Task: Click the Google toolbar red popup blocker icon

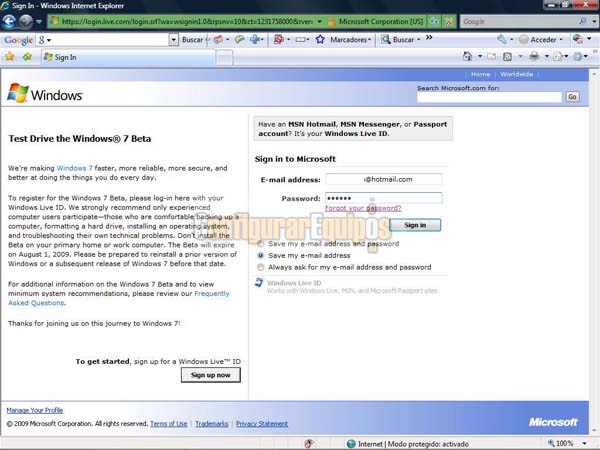Action: point(279,39)
